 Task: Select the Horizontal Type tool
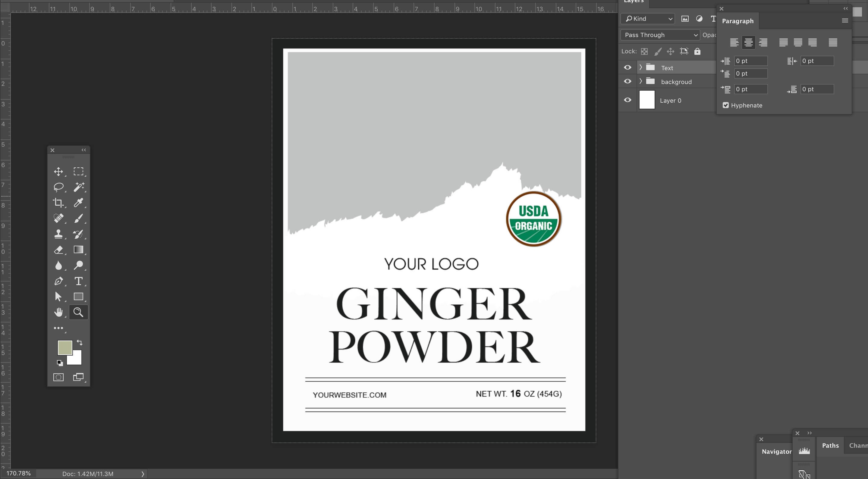[x=79, y=281]
